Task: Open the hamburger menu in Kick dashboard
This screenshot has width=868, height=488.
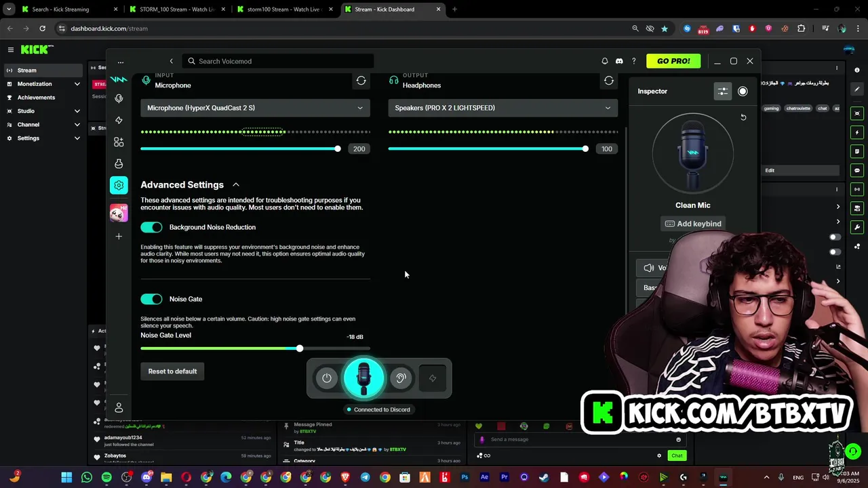Action: 11,49
